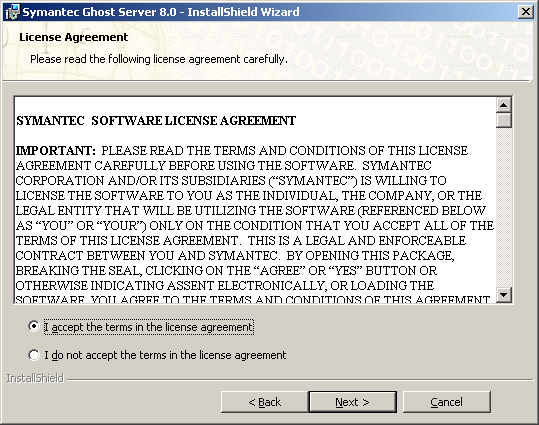Image resolution: width=539 pixels, height=425 pixels.
Task: Click the license scrollbar up arrow
Action: coord(504,105)
